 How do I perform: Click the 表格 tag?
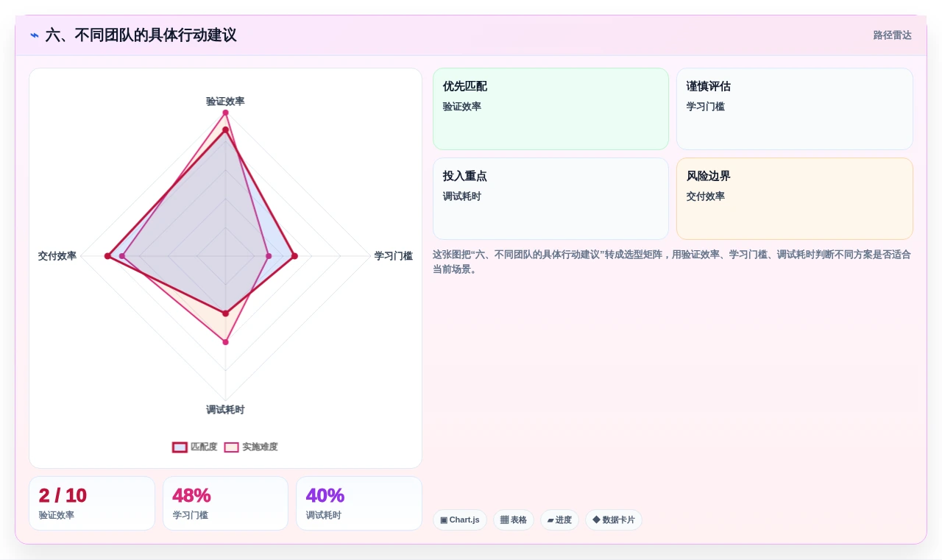pyautogui.click(x=514, y=520)
